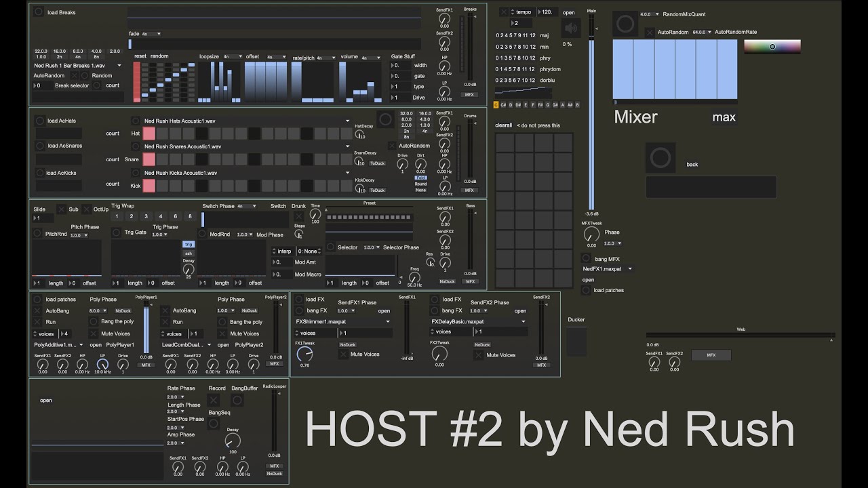Click the load FX bang for SendFX2
Image resolution: width=868 pixels, height=488 pixels.
pos(435,299)
